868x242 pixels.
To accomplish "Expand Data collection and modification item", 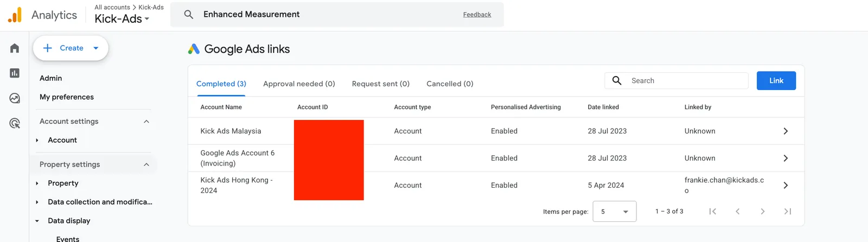I will (37, 202).
